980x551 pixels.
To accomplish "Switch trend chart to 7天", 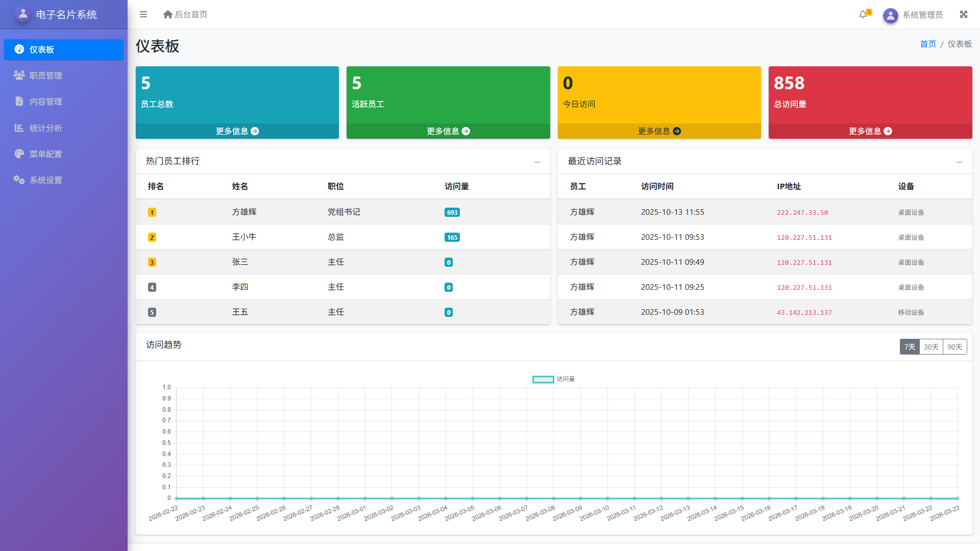I will click(x=910, y=347).
